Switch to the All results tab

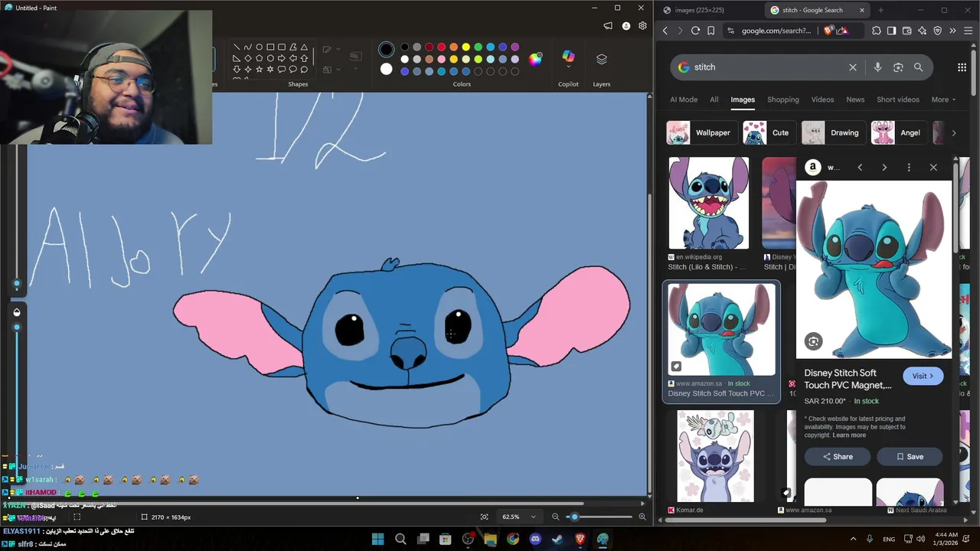[714, 99]
